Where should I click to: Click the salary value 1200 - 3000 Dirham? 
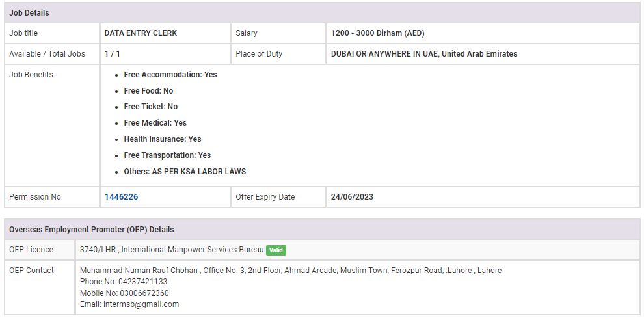click(x=377, y=33)
